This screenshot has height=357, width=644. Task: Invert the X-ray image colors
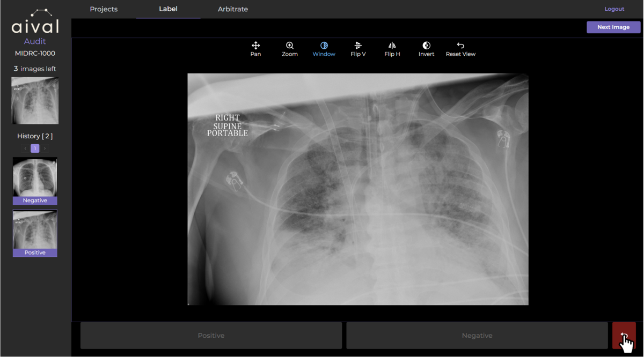(426, 49)
